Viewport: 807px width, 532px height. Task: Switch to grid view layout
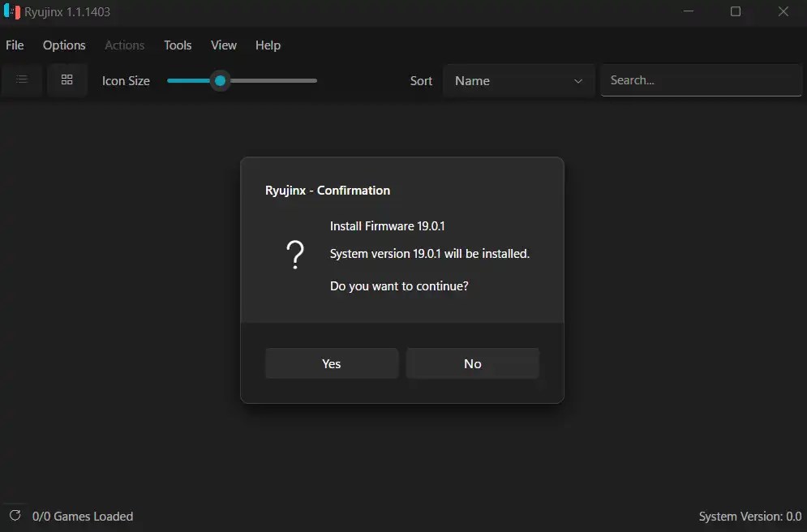67,79
